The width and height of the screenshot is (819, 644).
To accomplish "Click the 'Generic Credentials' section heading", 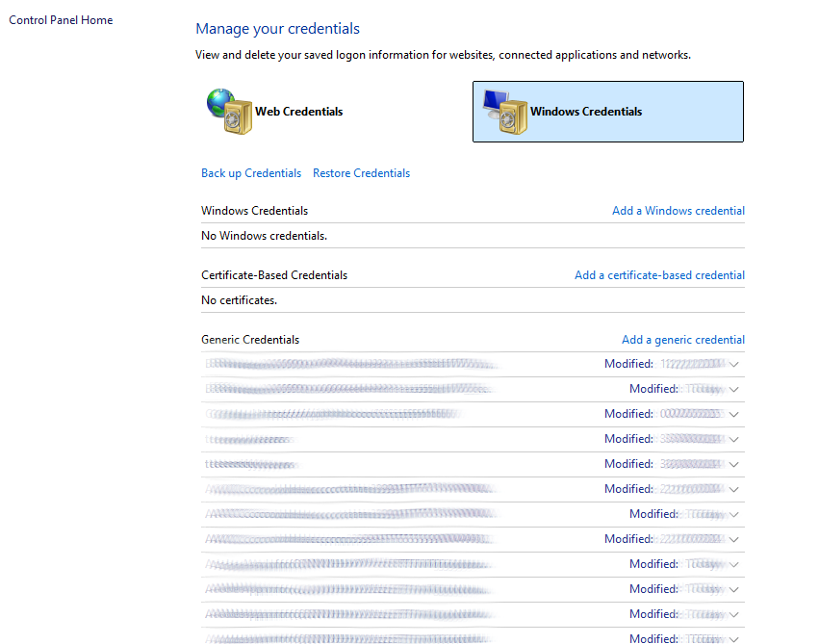I will (250, 340).
